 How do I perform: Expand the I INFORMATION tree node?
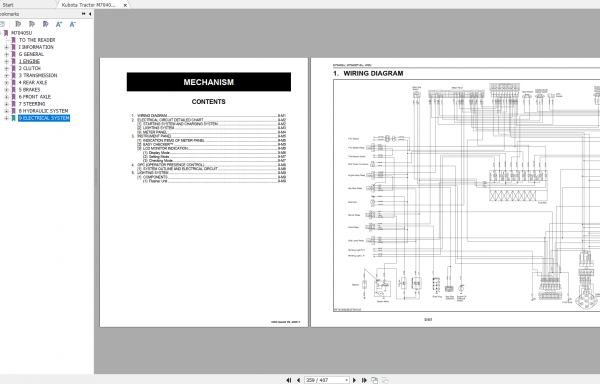click(6, 47)
